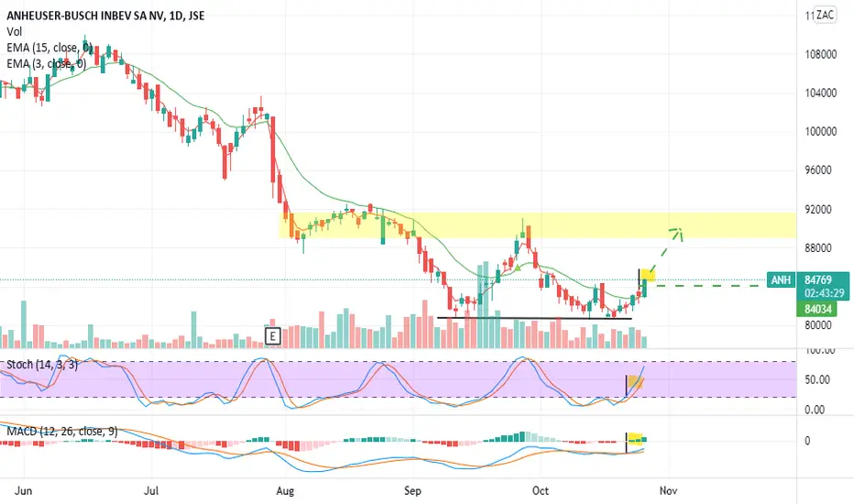
Task: Click the 0.00 stochastic scale label
Action: 815,410
